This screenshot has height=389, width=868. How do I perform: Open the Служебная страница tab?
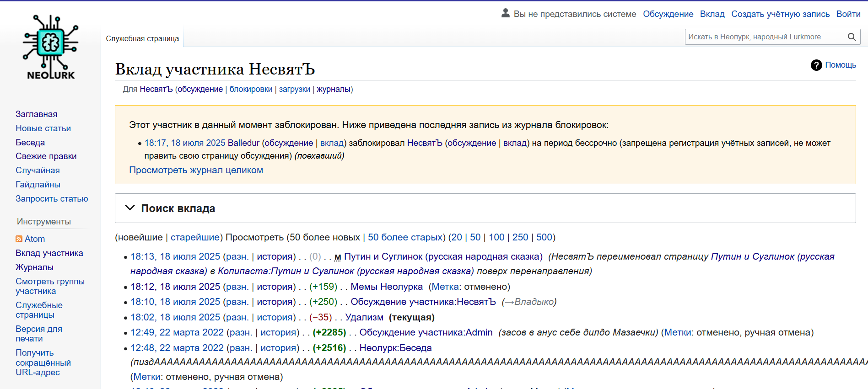[142, 39]
